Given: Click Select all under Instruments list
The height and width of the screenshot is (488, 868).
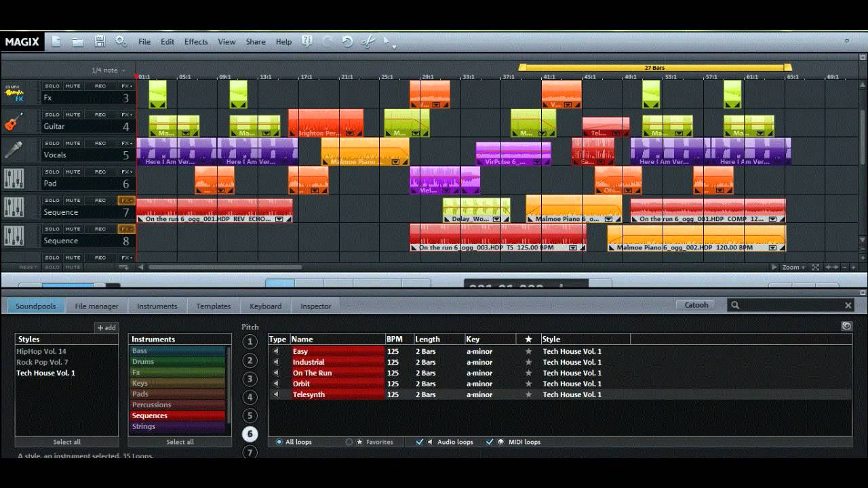Looking at the screenshot, I should click(x=180, y=442).
